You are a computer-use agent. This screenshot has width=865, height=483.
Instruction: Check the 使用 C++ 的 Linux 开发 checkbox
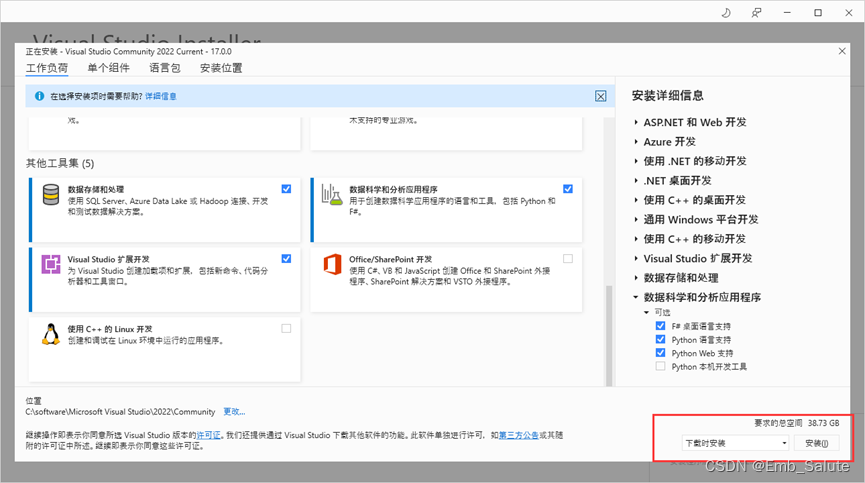tap(286, 329)
